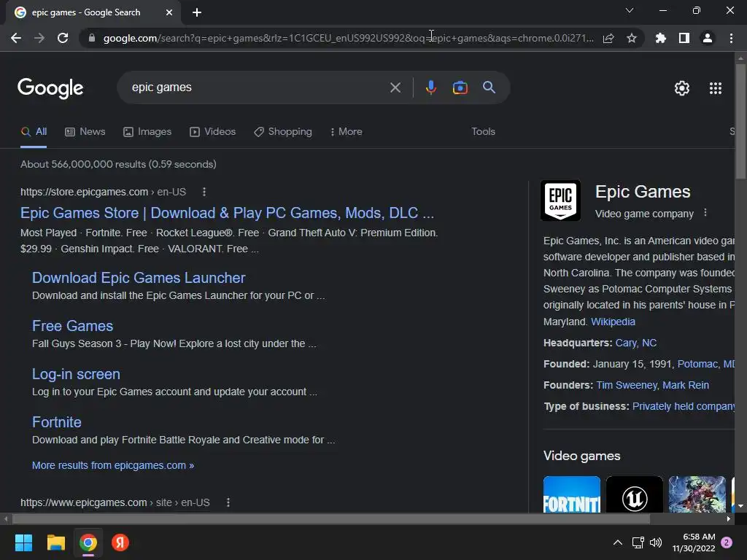747x560 pixels.
Task: Open the search Tools options
Action: point(483,131)
